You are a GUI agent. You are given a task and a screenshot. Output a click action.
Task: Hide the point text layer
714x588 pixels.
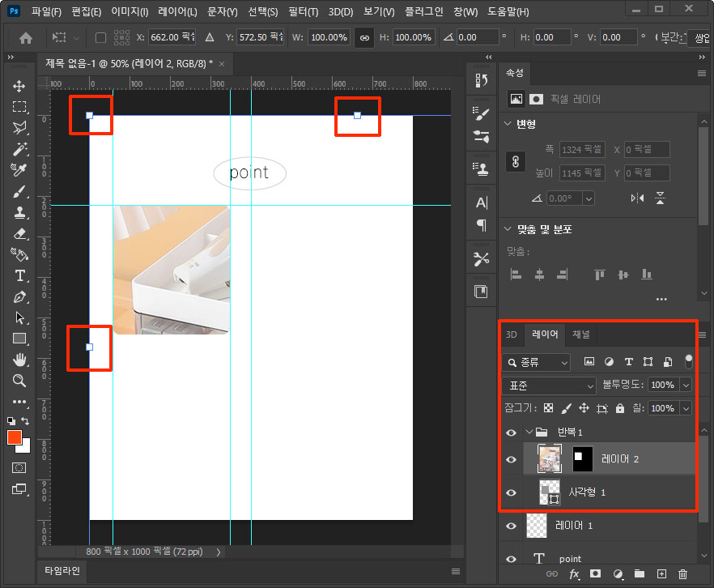tap(511, 559)
